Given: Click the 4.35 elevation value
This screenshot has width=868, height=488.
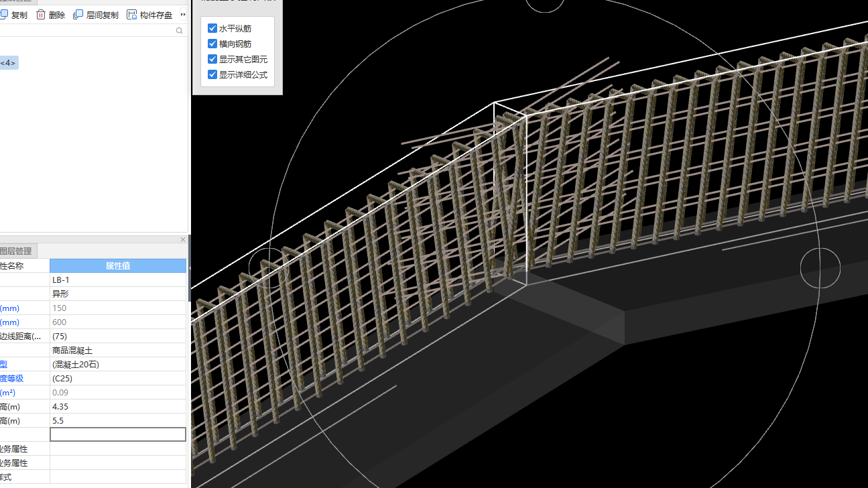Looking at the screenshot, I should tap(118, 407).
